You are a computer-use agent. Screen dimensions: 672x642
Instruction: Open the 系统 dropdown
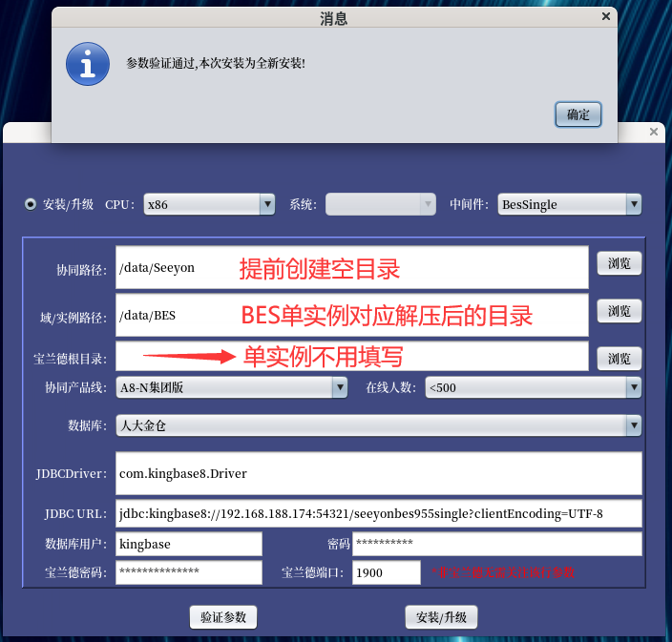pos(381,204)
